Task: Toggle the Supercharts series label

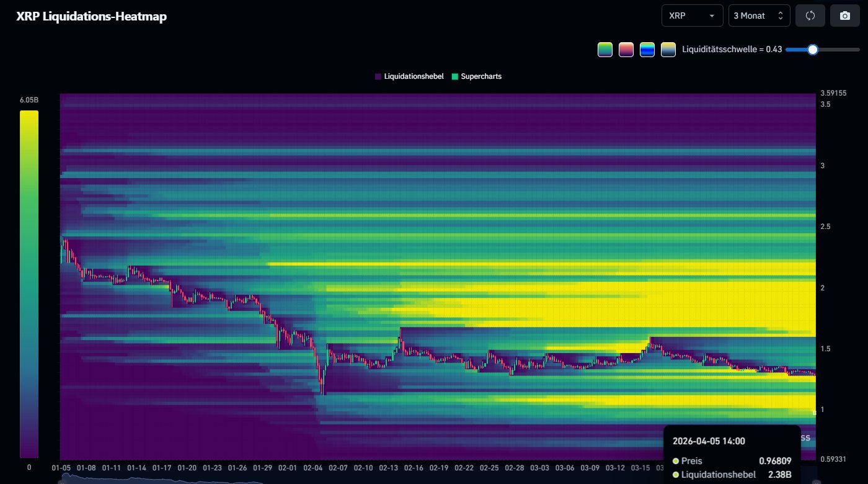Action: click(481, 76)
